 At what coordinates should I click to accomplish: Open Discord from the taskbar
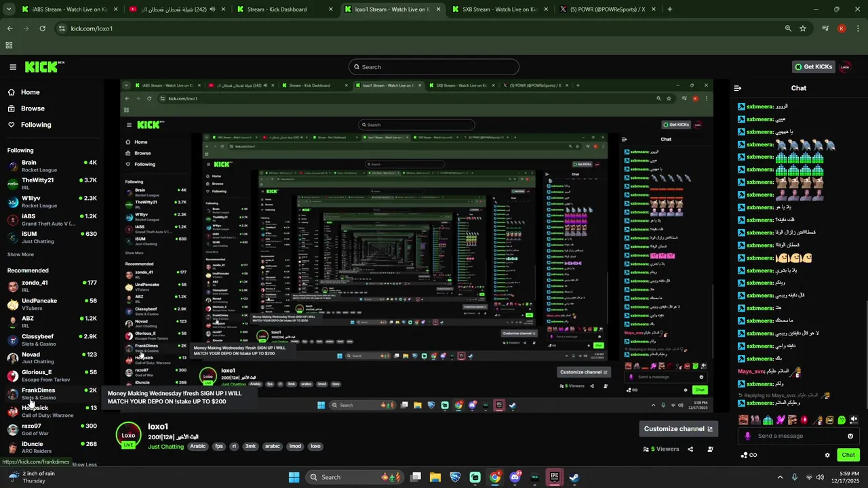coord(515,477)
